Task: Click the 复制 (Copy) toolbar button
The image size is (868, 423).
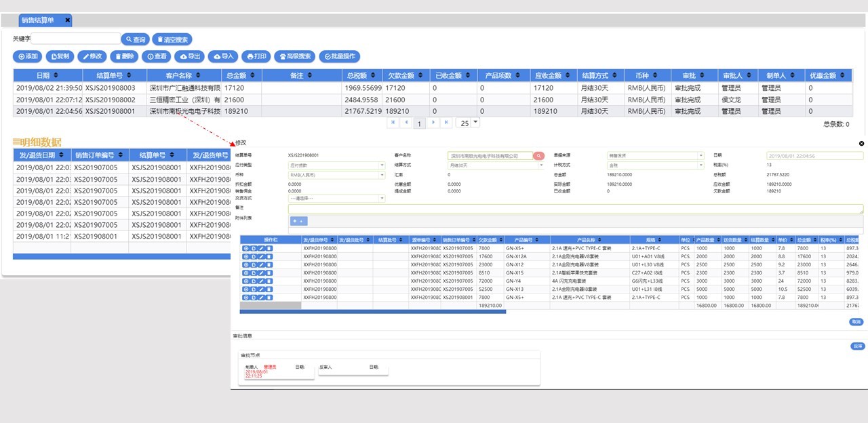Action: (60, 56)
